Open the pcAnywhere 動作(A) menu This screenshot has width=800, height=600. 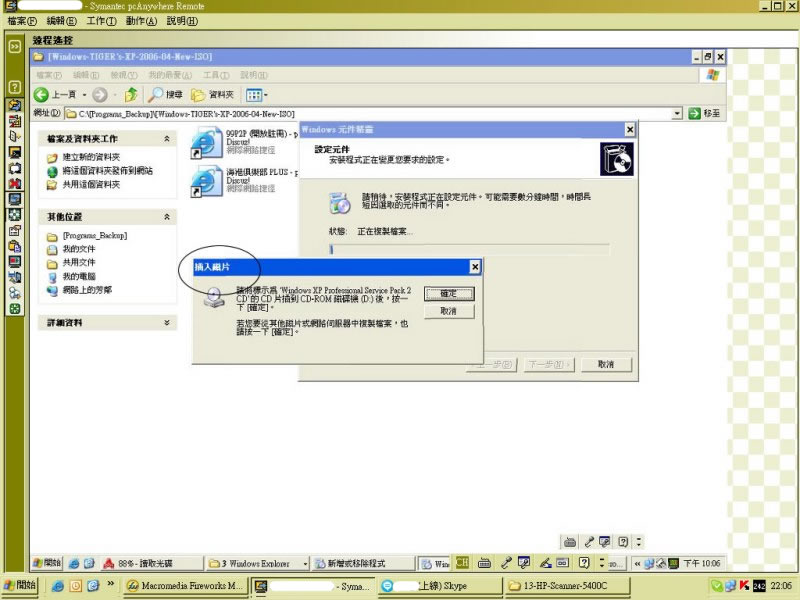(141, 21)
